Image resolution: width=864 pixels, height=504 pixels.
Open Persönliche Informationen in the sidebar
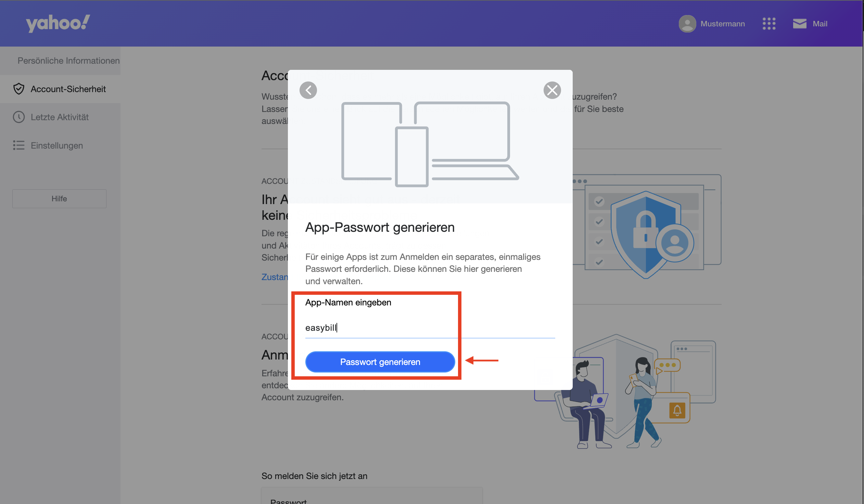(x=68, y=61)
